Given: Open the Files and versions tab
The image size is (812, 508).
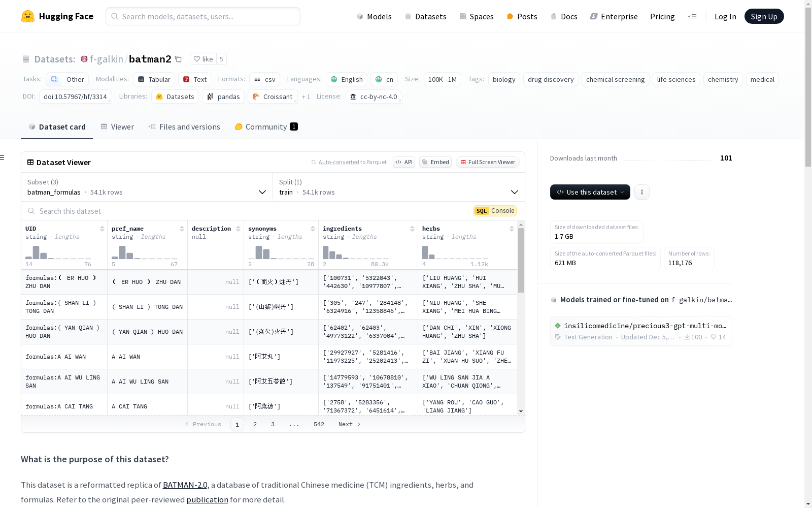Looking at the screenshot, I should [184, 127].
